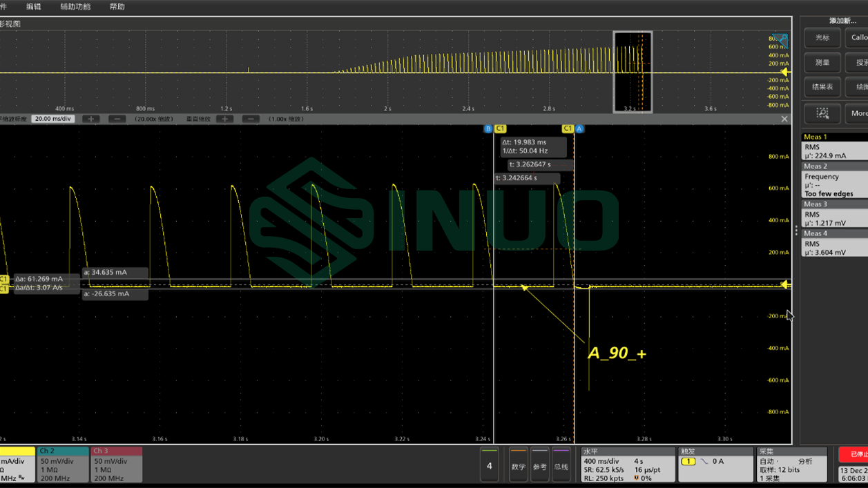Click horizontal zoom plus button
Image resolution: width=868 pixels, height=488 pixels.
click(x=90, y=119)
